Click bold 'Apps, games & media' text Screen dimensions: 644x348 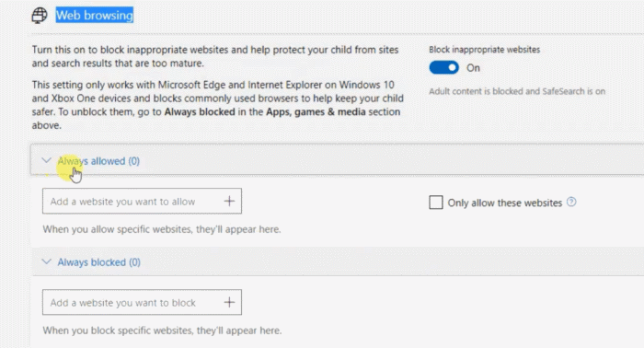pyautogui.click(x=316, y=111)
